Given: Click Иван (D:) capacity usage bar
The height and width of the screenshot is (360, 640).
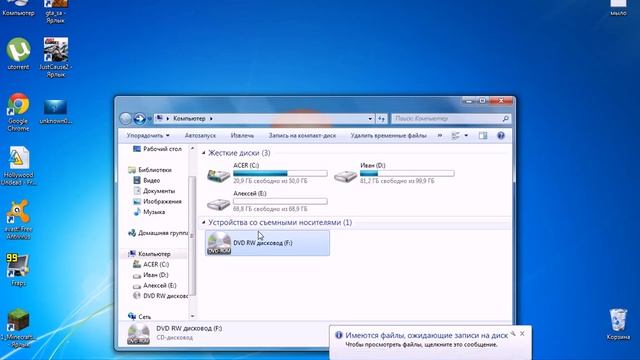Looking at the screenshot, I should pyautogui.click(x=407, y=173).
